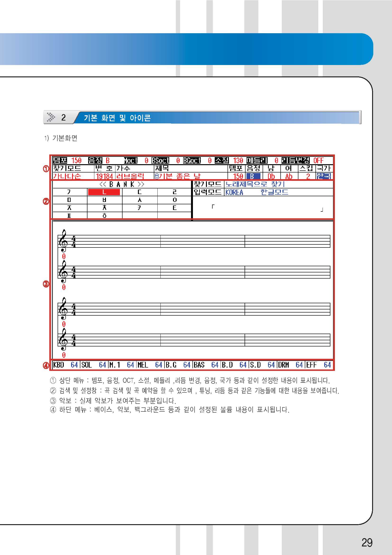Select the 가나다순 search mode value

pyautogui.click(x=67, y=176)
